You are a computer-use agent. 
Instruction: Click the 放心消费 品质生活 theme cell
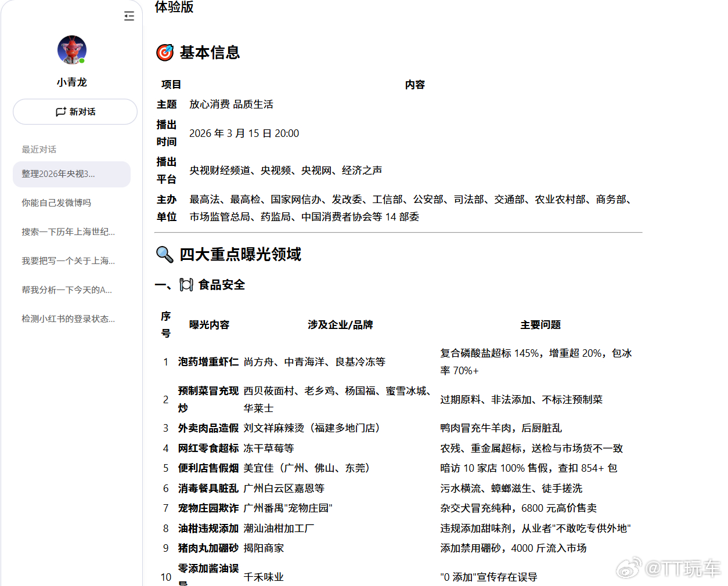click(x=231, y=104)
